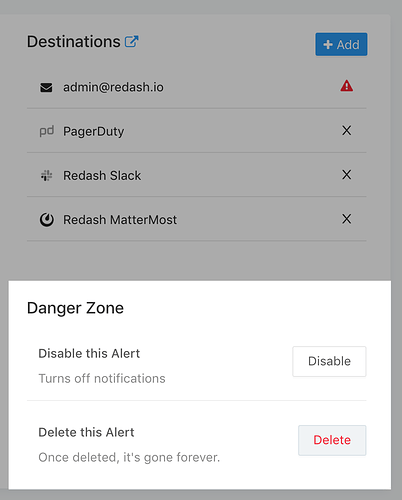Open the Destinations external link icon

pyautogui.click(x=131, y=42)
